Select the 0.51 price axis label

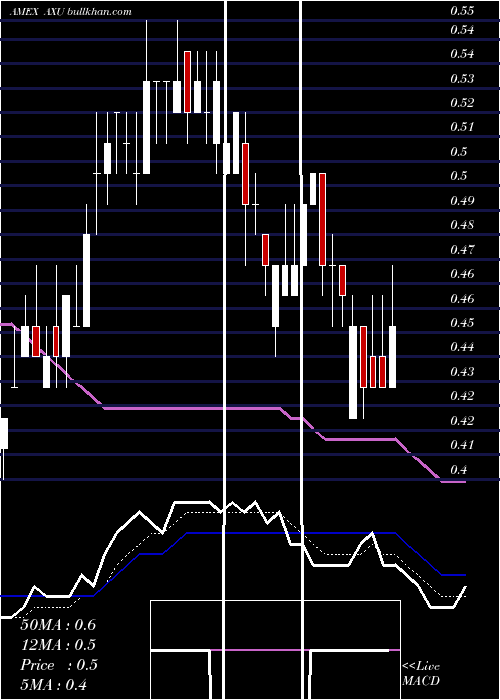point(462,127)
